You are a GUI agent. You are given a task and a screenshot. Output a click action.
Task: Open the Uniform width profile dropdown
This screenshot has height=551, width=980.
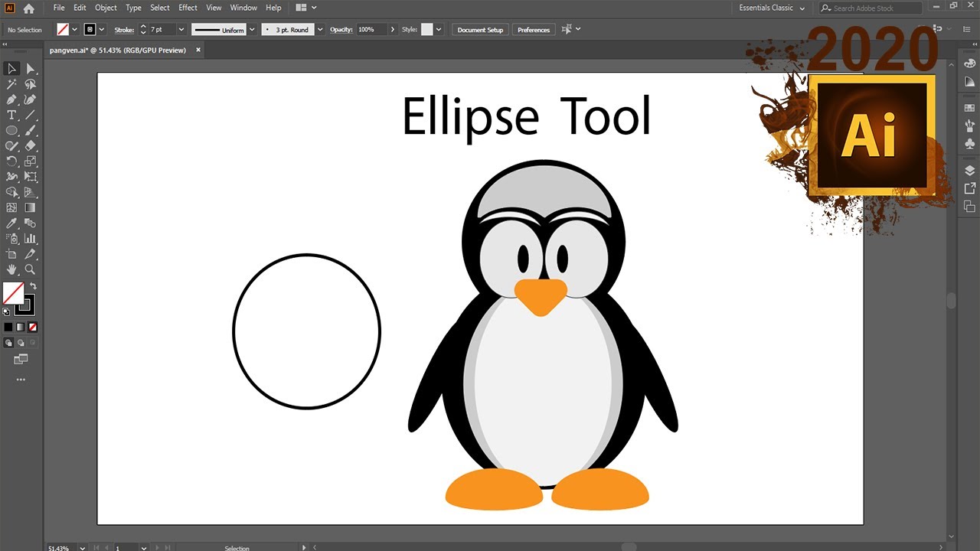pos(252,29)
